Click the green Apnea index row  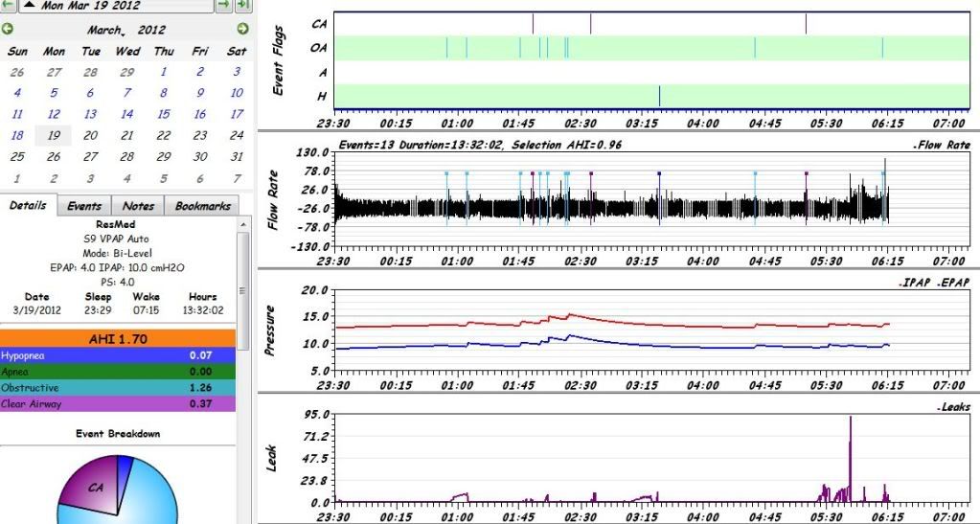118,372
